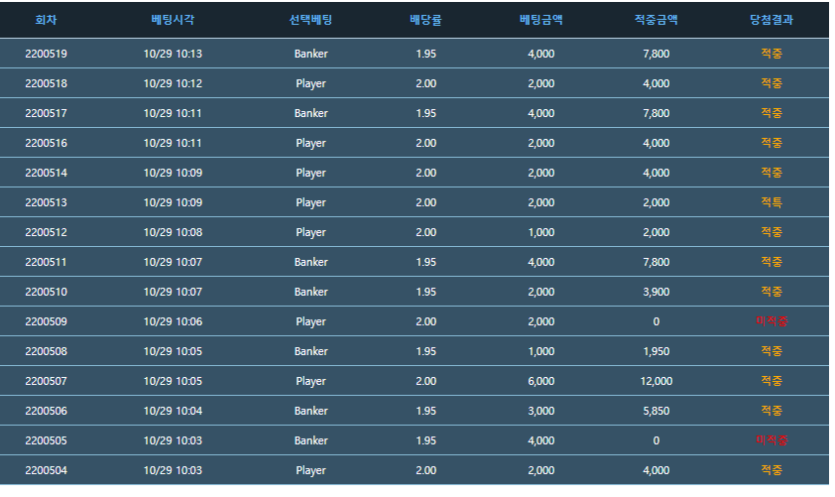
Task: Click bet amount 4,000 in row 2200505
Action: click(x=541, y=441)
